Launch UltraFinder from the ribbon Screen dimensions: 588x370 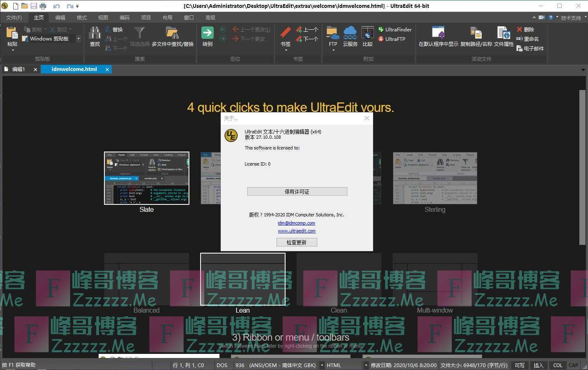click(394, 29)
